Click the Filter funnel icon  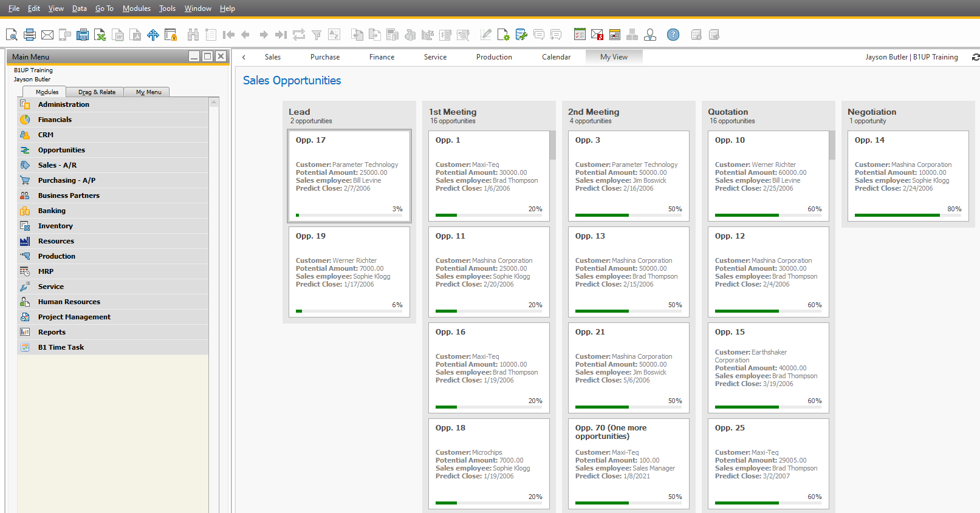(x=316, y=35)
